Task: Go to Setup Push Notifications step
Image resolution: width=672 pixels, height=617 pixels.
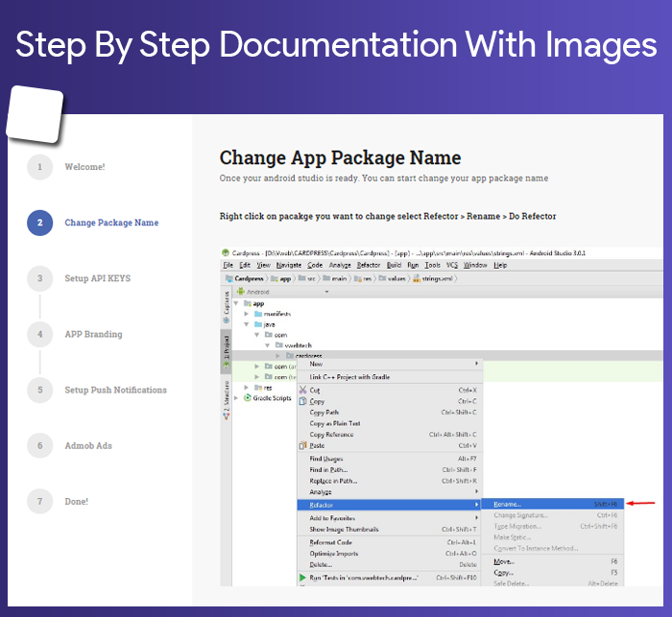Action: click(116, 390)
